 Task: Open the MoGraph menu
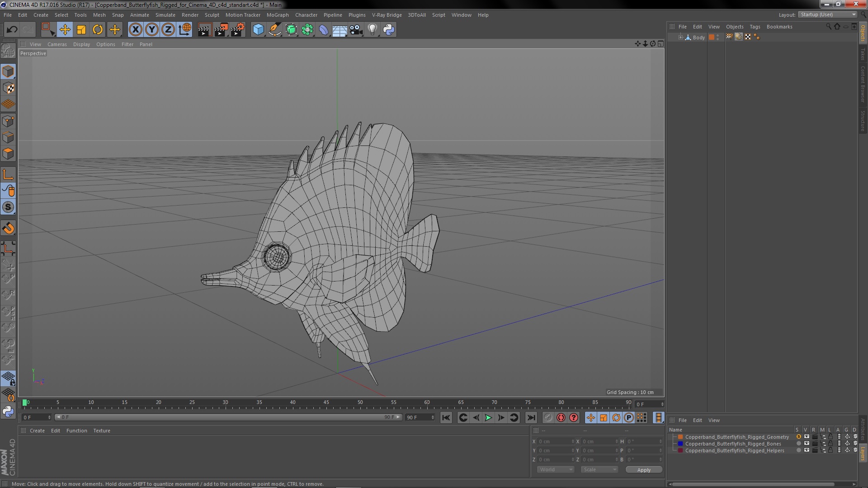pos(277,15)
